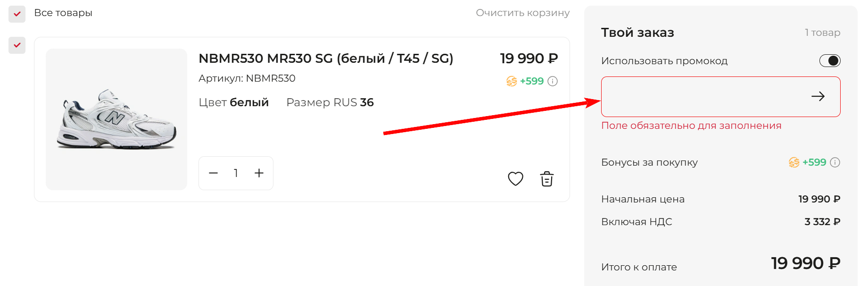Click the coin icon next to the product bonus
This screenshot has width=868, height=286.
coord(511,81)
